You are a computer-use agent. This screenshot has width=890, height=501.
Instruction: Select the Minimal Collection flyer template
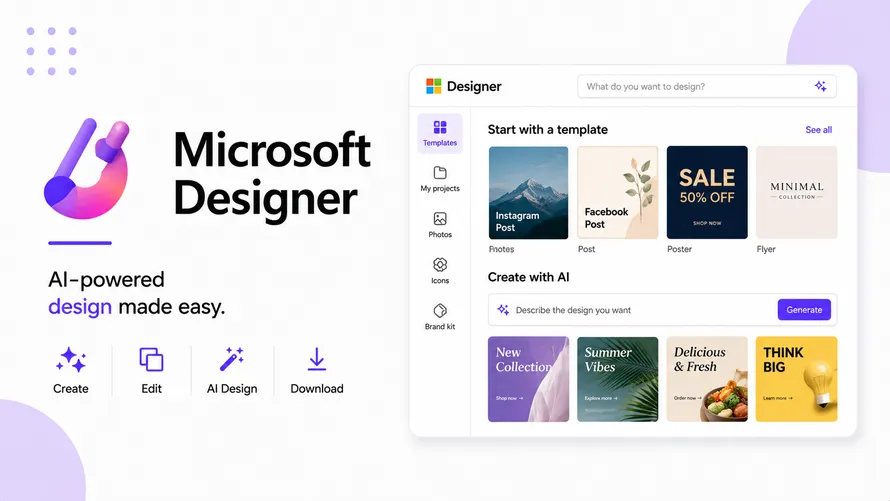point(796,193)
